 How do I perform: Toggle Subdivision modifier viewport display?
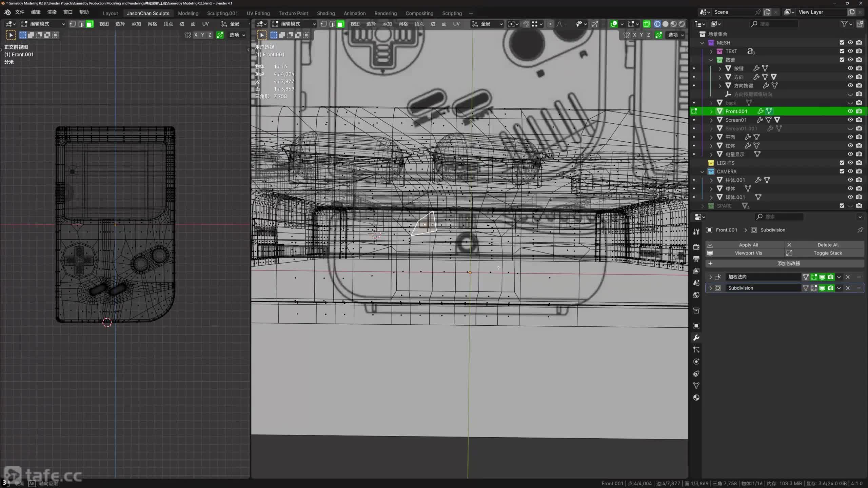(822, 288)
